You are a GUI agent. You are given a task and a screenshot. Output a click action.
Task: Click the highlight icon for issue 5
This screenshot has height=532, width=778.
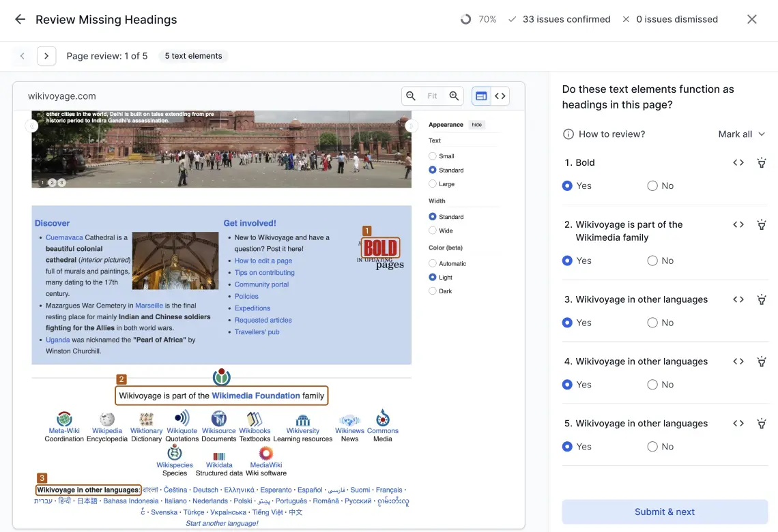(x=762, y=424)
